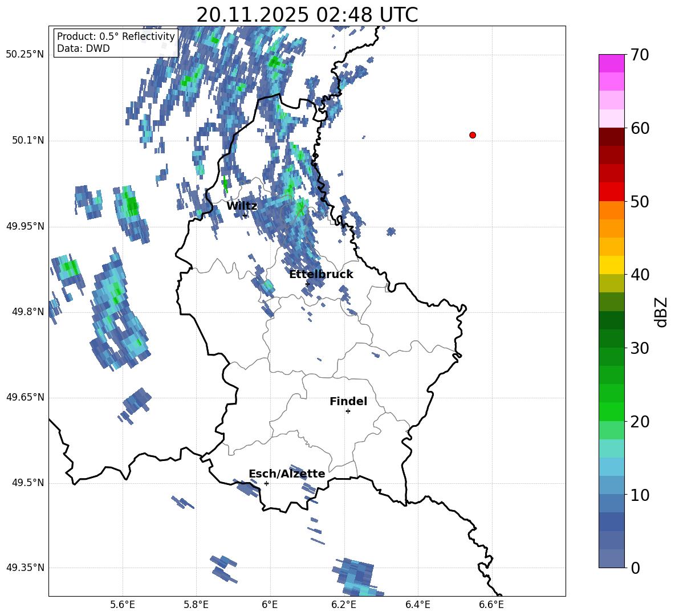The image size is (675, 616).
Task: Click the Ettelbruck city label
Action: coord(321,275)
